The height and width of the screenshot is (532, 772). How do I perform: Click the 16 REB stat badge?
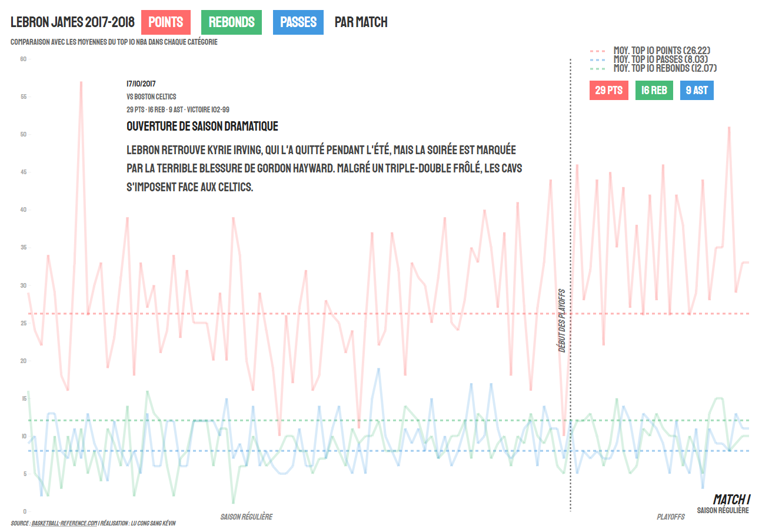tap(654, 90)
